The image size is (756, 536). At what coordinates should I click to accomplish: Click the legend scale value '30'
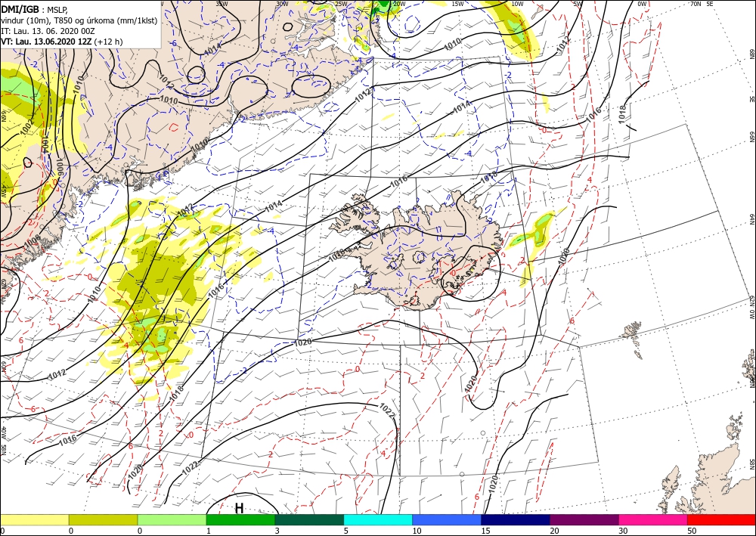[x=624, y=531]
